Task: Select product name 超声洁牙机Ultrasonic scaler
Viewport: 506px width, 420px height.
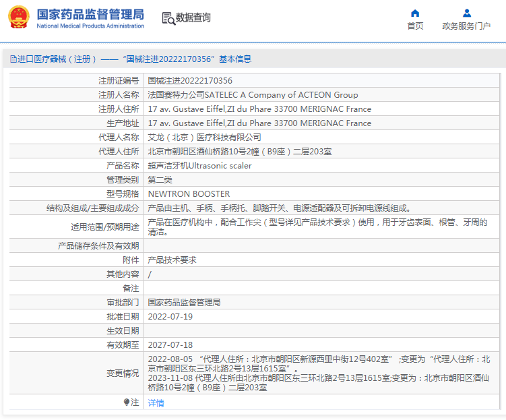Action: click(x=199, y=166)
